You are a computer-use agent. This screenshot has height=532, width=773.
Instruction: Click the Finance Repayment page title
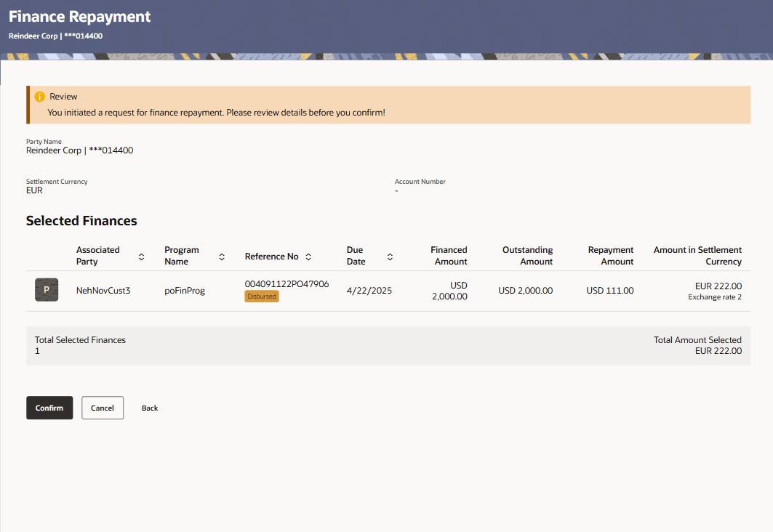point(79,16)
